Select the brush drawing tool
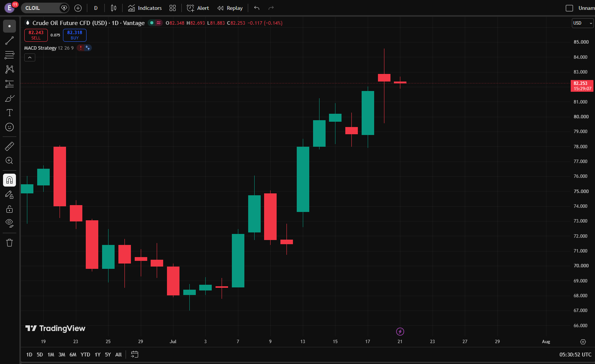The height and width of the screenshot is (364, 595). coord(9,98)
